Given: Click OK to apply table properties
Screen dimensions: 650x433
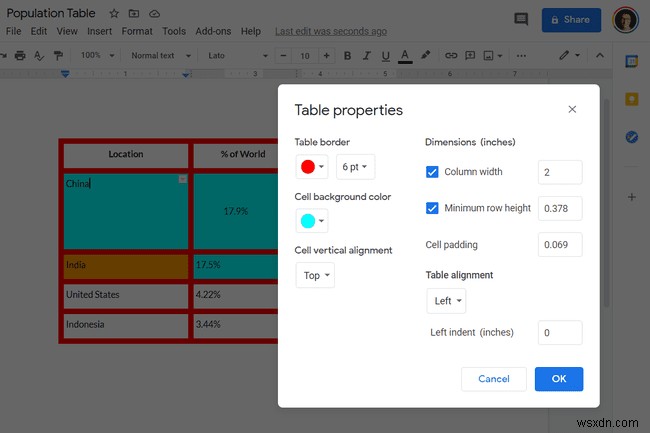Looking at the screenshot, I should click(559, 379).
